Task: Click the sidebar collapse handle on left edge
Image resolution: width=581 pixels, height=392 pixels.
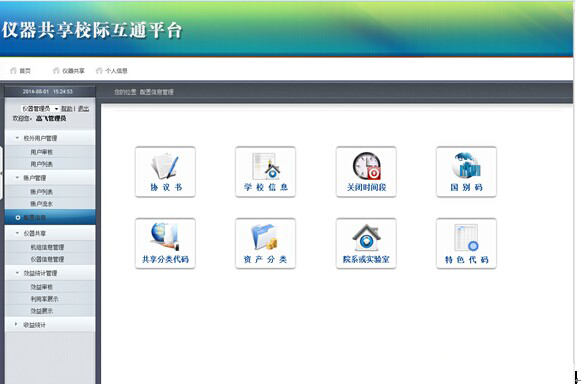Action: (1, 173)
